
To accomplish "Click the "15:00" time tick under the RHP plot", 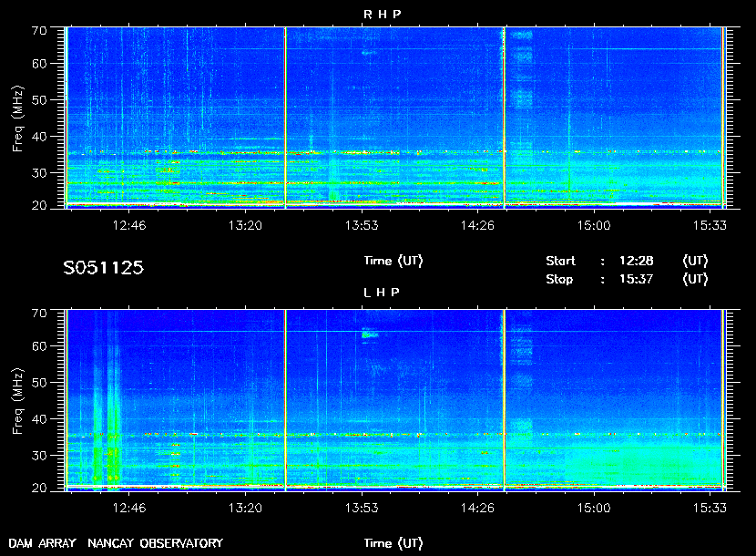I will point(594,225).
